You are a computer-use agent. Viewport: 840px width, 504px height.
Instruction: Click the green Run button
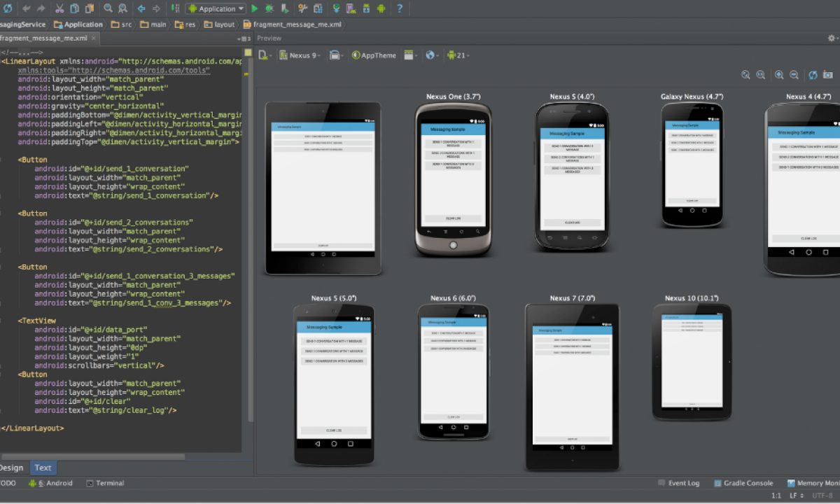click(255, 8)
